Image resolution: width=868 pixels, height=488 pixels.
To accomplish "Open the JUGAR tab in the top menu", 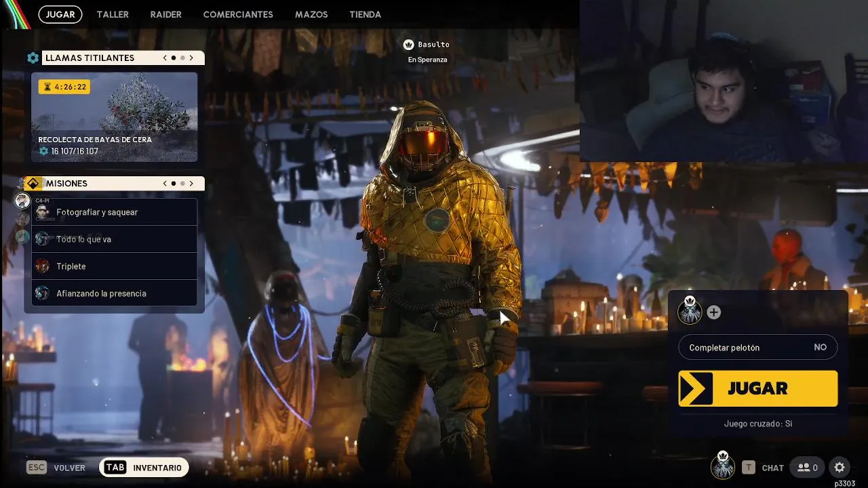I will coord(60,14).
